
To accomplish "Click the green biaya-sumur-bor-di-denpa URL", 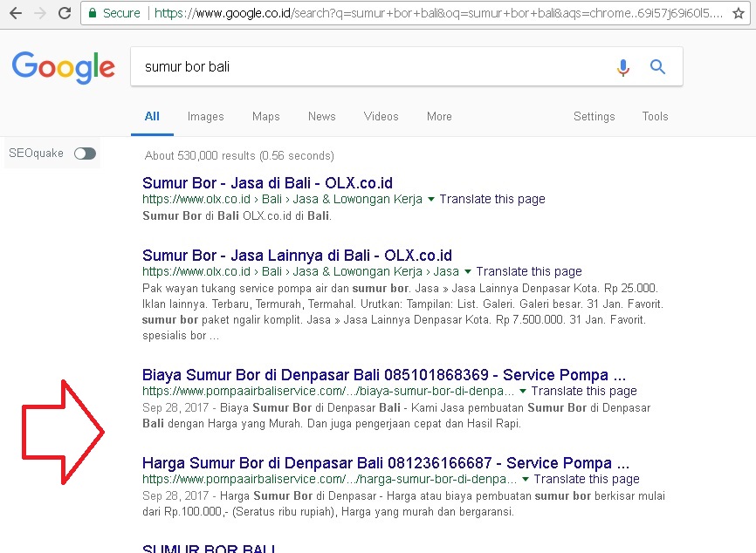I will 328,391.
